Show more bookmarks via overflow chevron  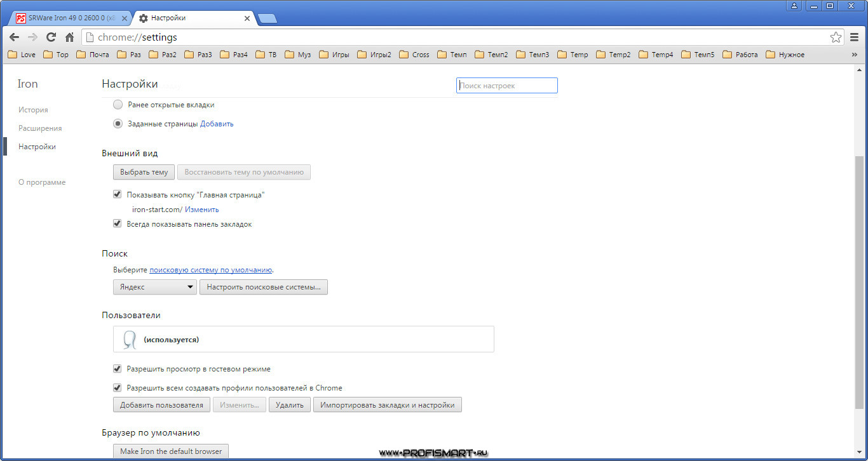[855, 55]
